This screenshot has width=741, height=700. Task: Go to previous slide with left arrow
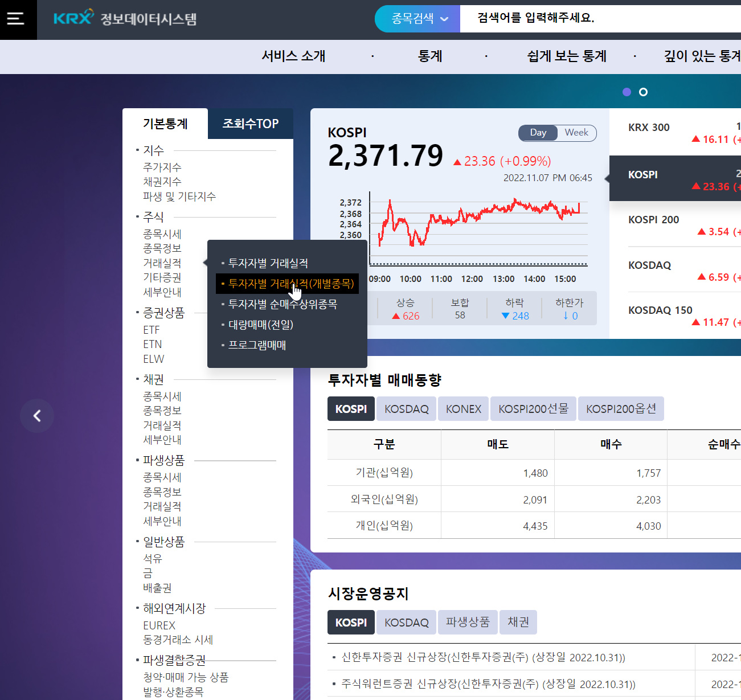coord(37,416)
